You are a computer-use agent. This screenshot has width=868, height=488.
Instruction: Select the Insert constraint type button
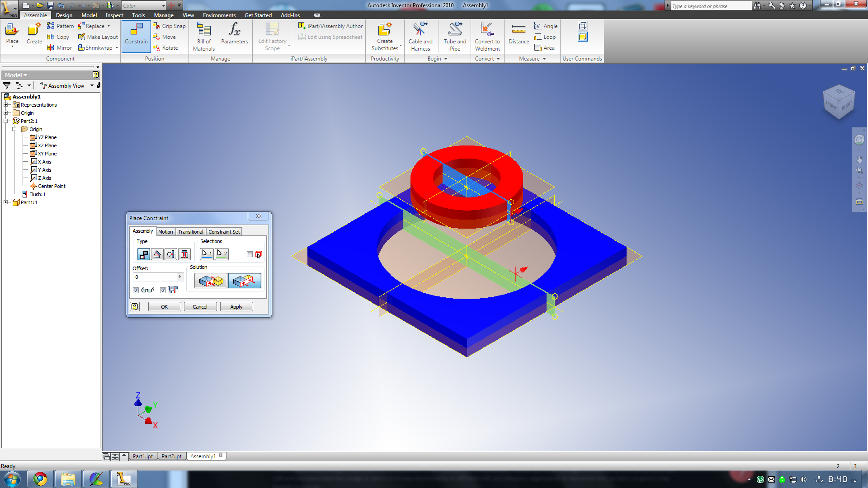click(184, 254)
